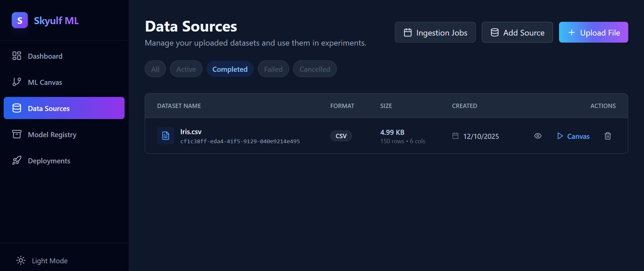
Task: Toggle Light Mode
Action: coord(42,261)
